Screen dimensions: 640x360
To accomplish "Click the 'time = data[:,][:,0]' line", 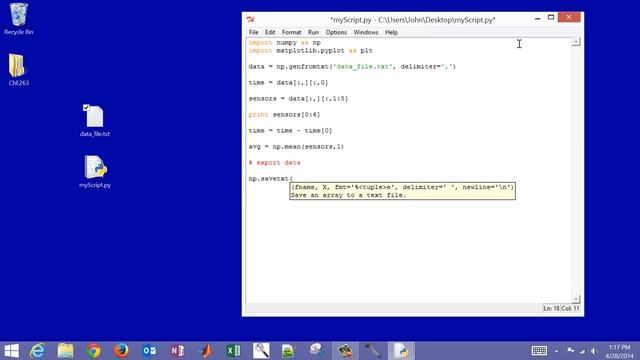I will pyautogui.click(x=288, y=82).
